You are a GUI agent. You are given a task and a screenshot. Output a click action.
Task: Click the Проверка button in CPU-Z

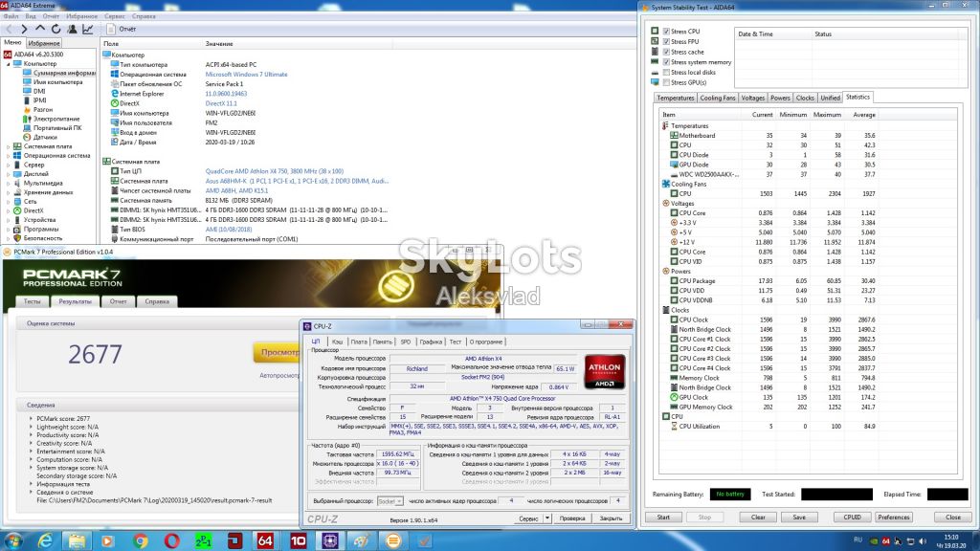click(572, 518)
